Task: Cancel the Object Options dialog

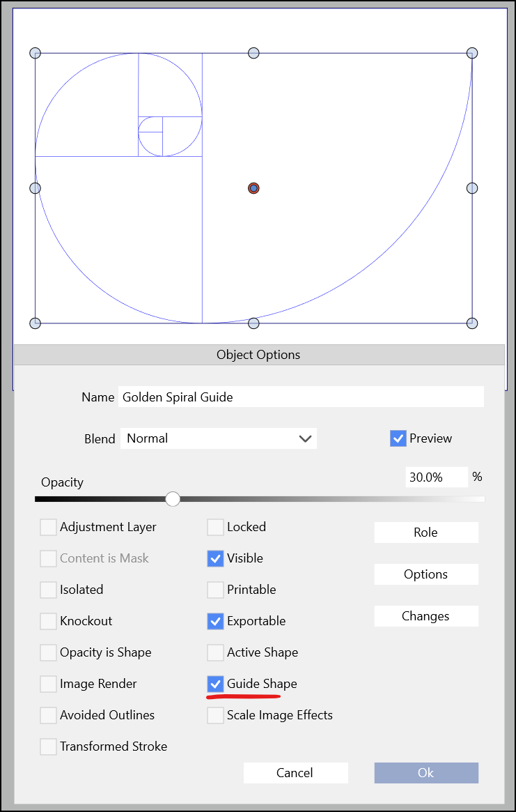Action: click(x=295, y=772)
